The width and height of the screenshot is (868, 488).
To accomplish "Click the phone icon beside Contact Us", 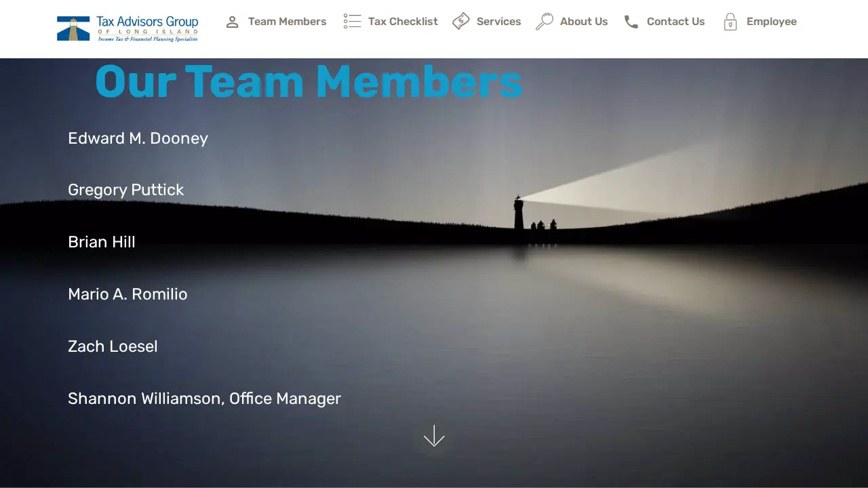I will pos(631,22).
